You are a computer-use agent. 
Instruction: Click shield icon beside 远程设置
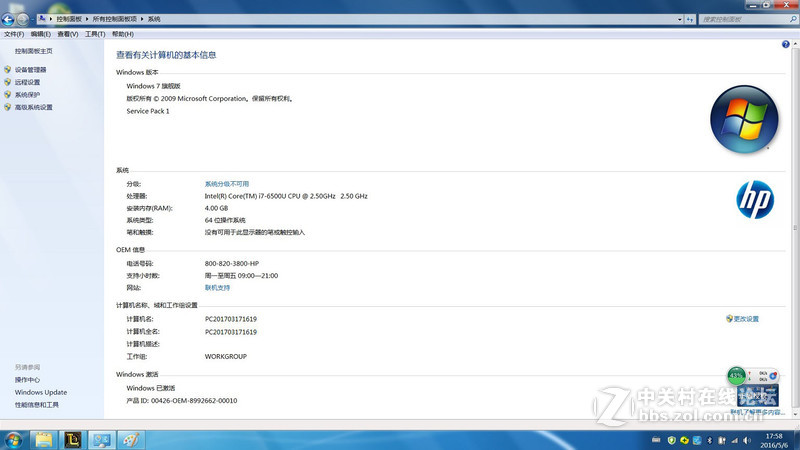click(x=7, y=82)
